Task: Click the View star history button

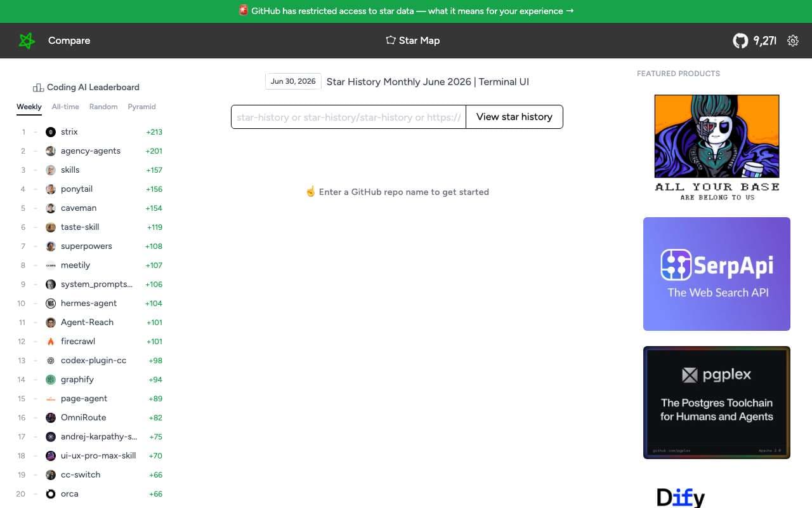Action: [x=514, y=117]
